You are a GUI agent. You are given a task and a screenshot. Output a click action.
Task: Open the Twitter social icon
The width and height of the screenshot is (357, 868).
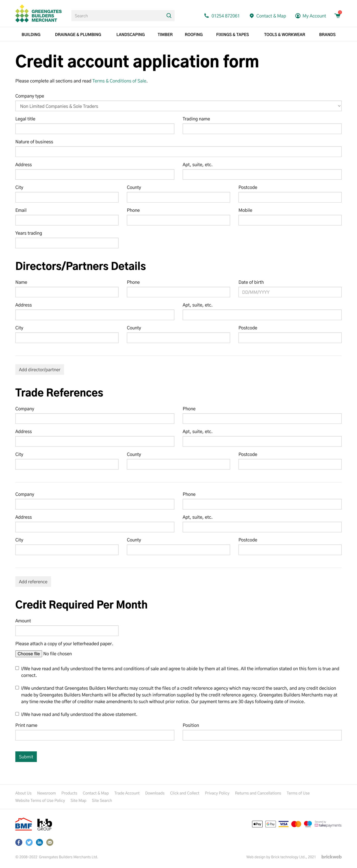coord(29,842)
